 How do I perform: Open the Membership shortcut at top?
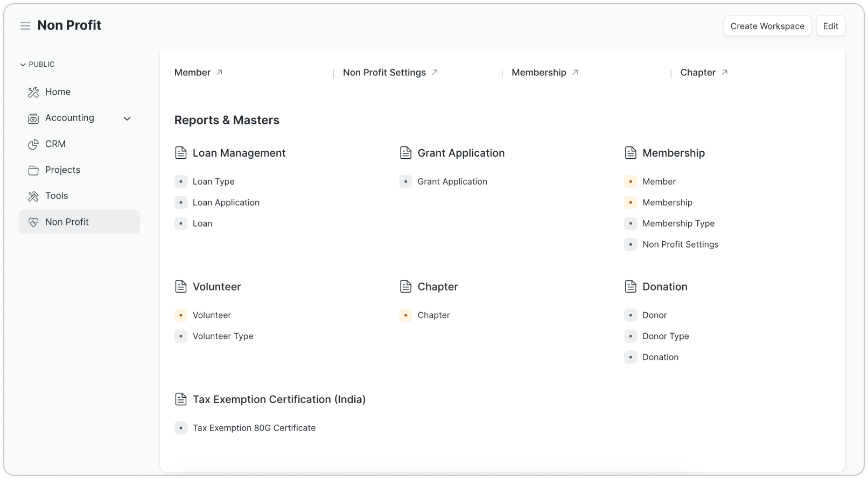(538, 73)
